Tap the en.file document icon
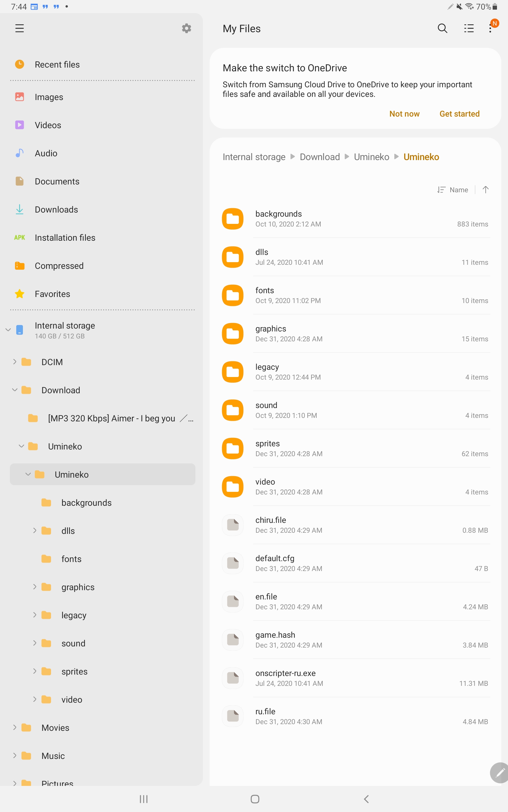 coord(233,602)
